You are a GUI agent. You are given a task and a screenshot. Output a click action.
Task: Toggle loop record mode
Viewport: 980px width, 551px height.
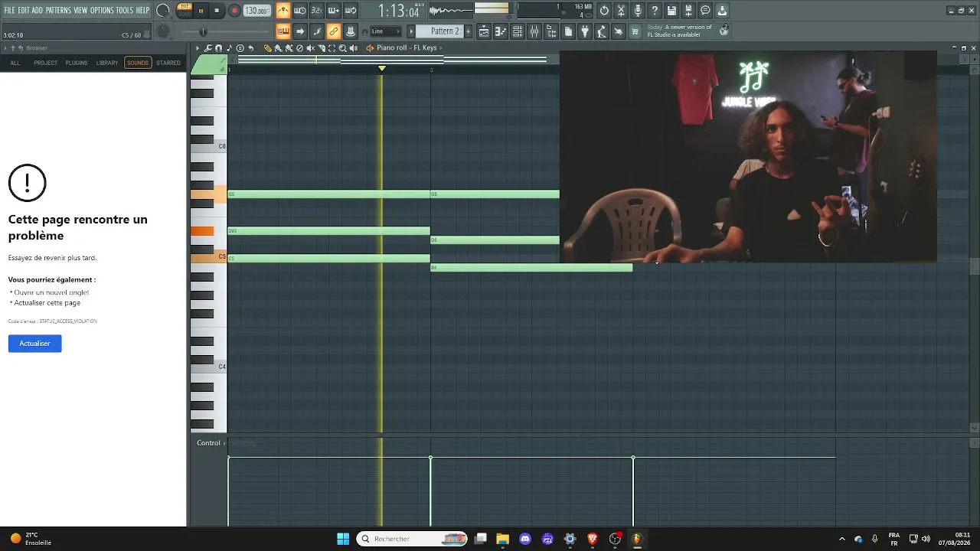tap(351, 11)
